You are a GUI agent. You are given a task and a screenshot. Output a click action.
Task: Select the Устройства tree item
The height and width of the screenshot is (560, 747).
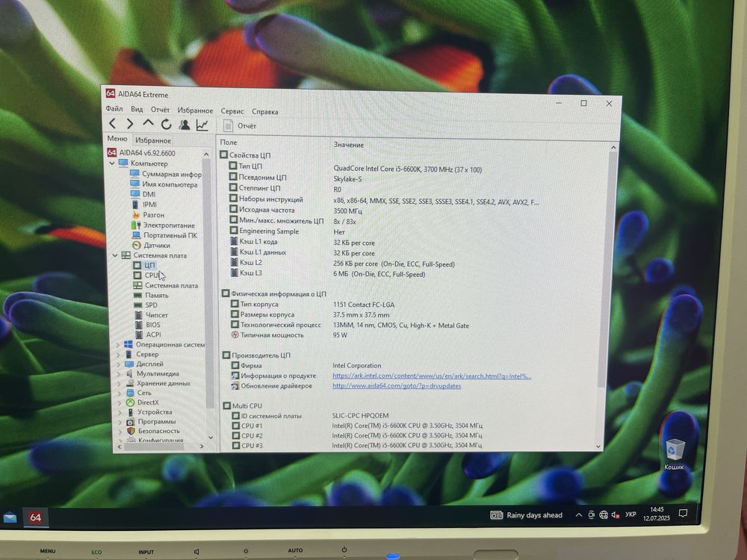click(x=149, y=412)
